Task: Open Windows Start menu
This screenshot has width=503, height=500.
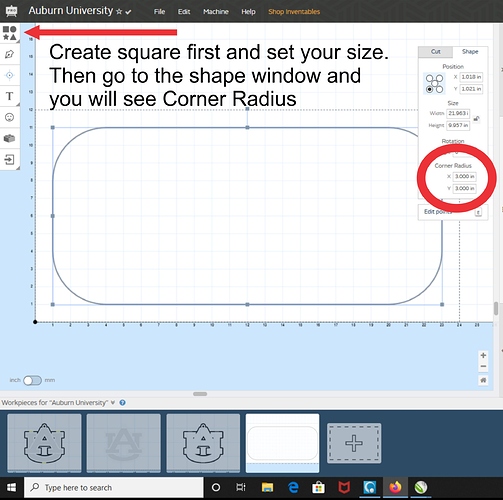Action: click(11, 488)
